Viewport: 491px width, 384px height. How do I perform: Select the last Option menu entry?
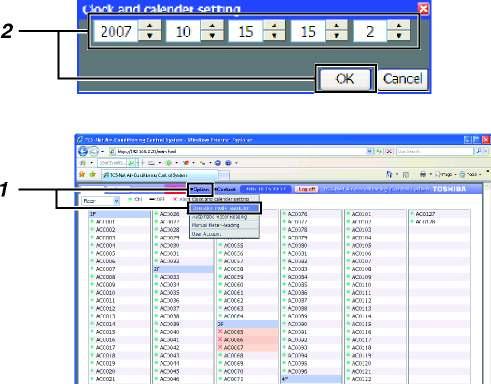224,234
